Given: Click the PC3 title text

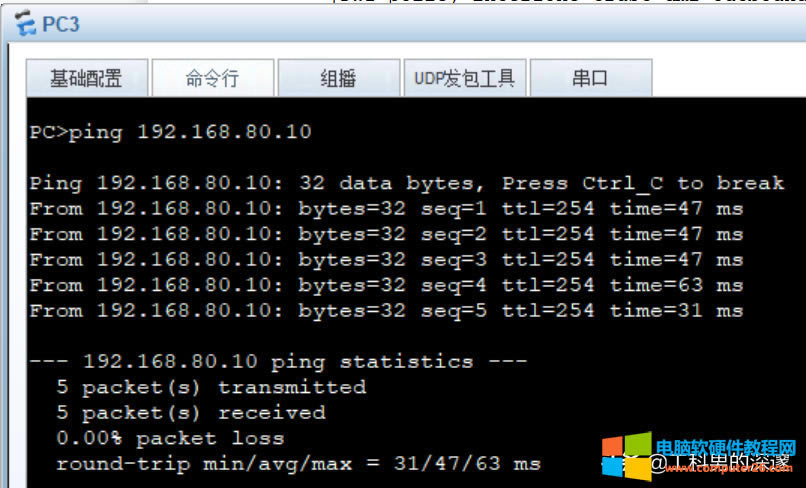Looking at the screenshot, I should click(x=61, y=24).
